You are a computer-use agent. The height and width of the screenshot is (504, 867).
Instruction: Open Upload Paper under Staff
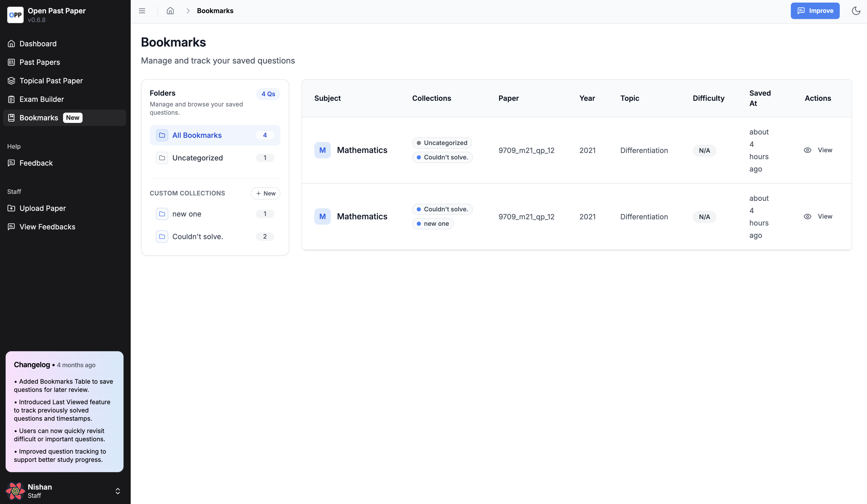point(65,208)
